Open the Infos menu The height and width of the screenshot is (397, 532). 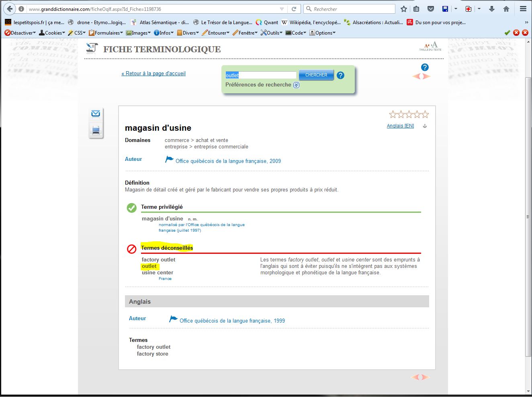[x=164, y=33]
